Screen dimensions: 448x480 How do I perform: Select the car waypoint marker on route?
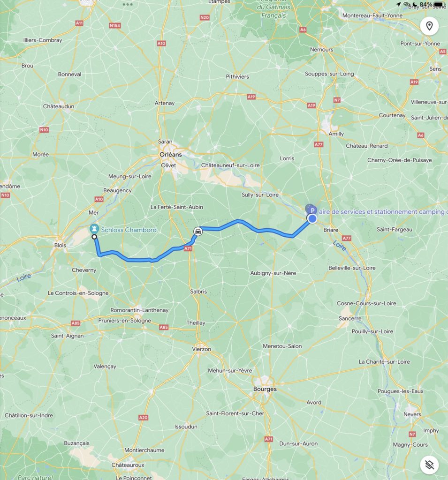[x=198, y=232]
